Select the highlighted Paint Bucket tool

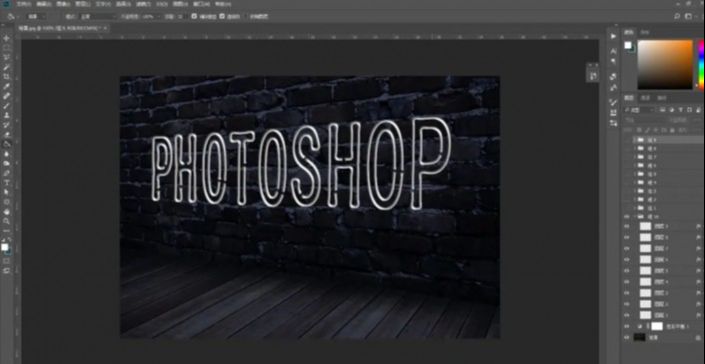coord(6,144)
